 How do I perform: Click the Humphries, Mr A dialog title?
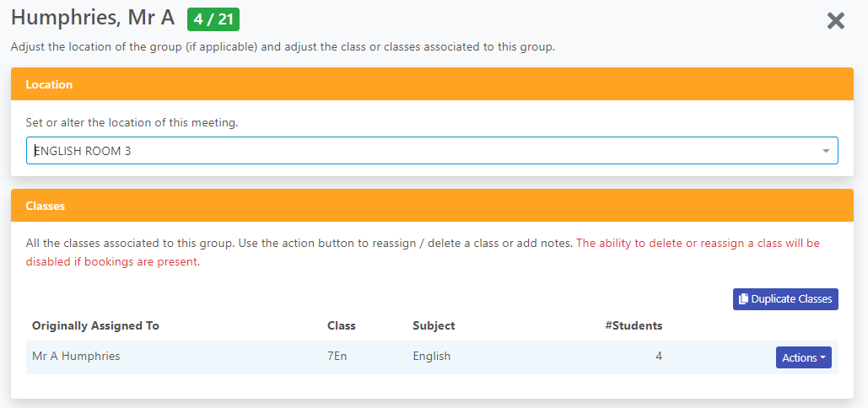pyautogui.click(x=93, y=18)
